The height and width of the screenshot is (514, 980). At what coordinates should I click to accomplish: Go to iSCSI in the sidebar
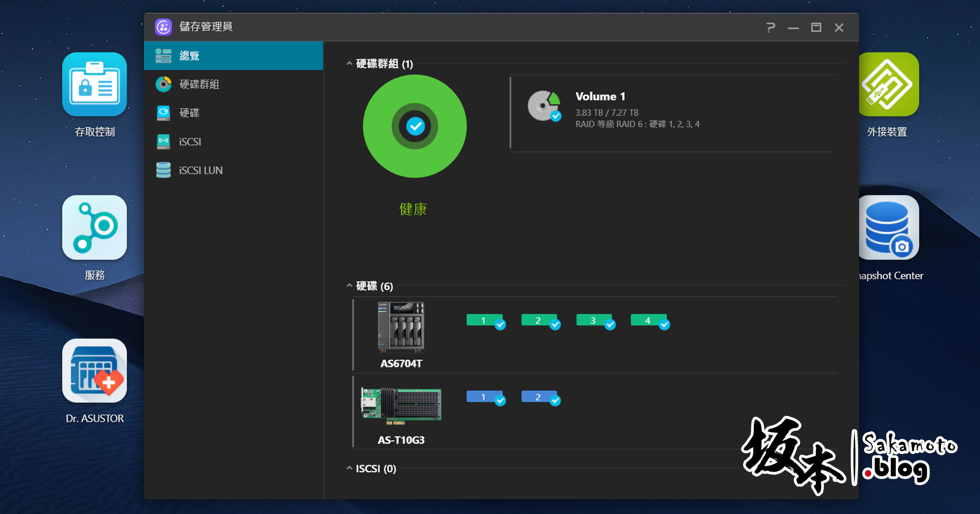pos(190,142)
